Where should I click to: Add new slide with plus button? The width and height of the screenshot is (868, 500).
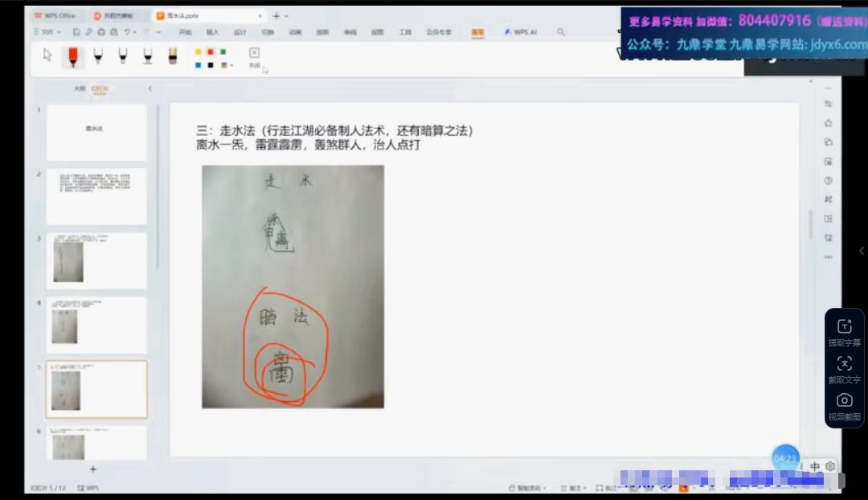[x=92, y=469]
